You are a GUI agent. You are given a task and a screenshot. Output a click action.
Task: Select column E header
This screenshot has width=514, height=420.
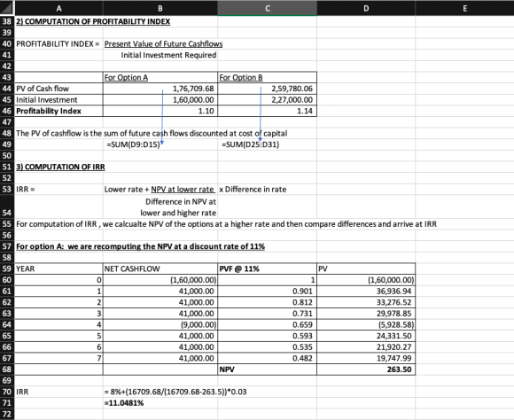click(x=464, y=8)
